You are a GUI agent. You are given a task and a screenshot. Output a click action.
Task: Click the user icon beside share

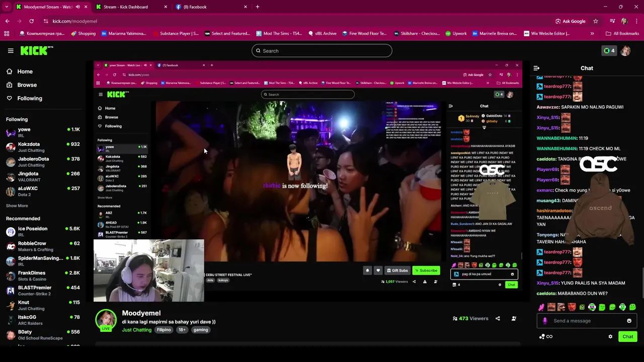pos(514,318)
